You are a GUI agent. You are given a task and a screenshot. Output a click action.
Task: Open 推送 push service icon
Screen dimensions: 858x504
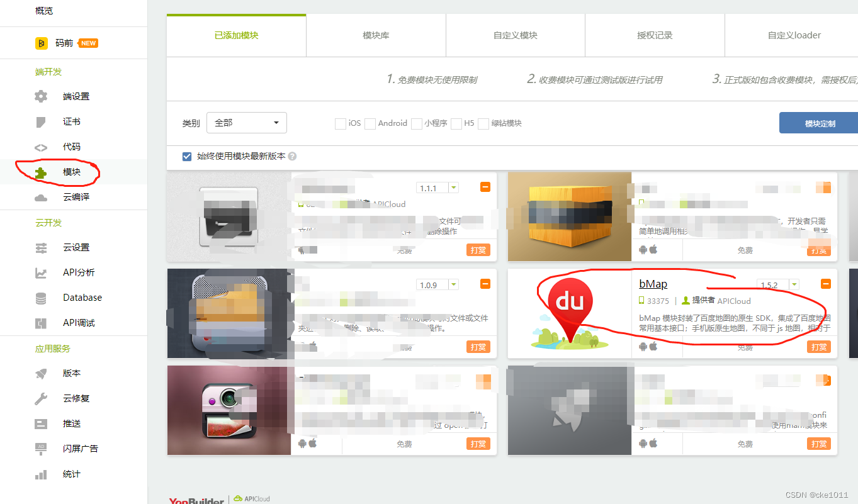tap(42, 423)
